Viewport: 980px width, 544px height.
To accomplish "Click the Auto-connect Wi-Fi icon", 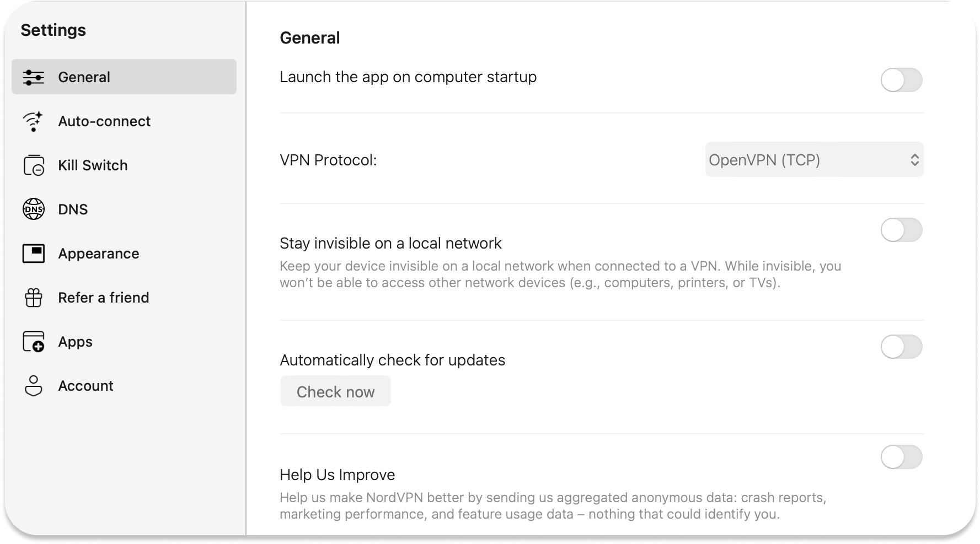I will (x=33, y=121).
